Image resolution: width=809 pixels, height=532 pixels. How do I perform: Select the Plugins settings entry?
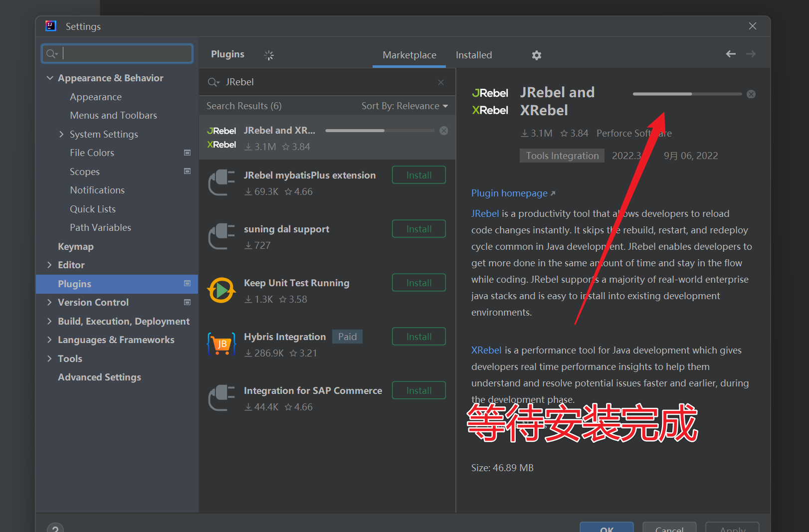pos(117,284)
